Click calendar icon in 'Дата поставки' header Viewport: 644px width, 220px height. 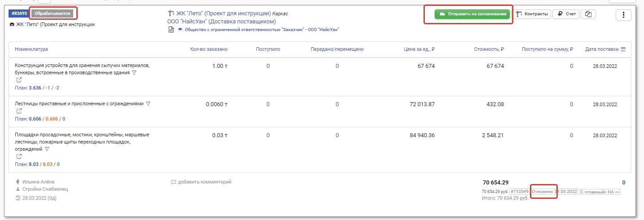click(623, 49)
